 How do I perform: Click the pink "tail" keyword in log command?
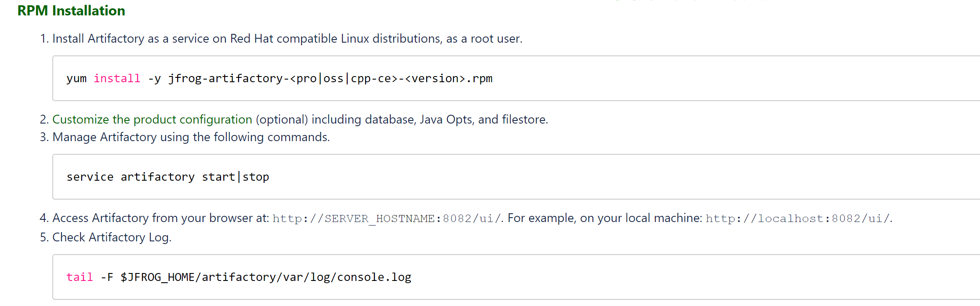pyautogui.click(x=80, y=277)
